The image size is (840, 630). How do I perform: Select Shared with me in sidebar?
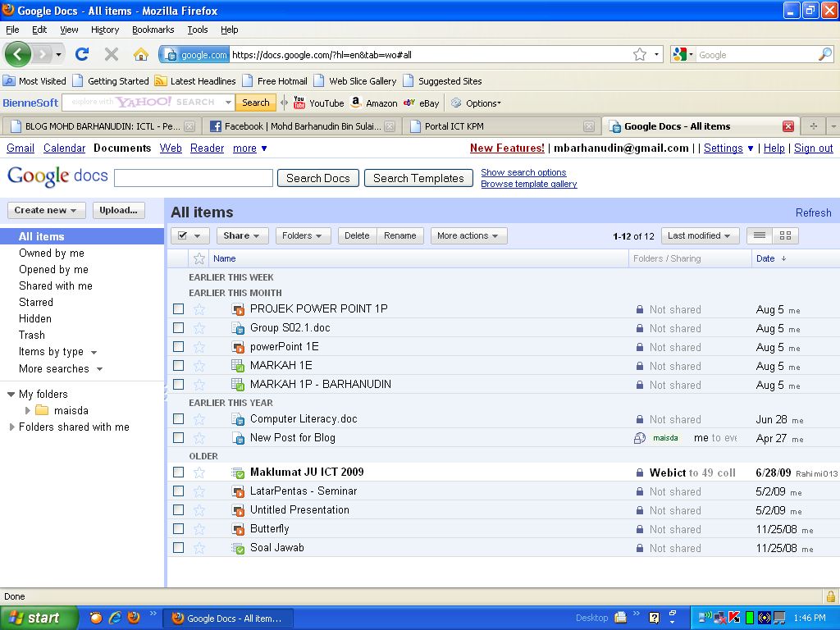pos(56,285)
